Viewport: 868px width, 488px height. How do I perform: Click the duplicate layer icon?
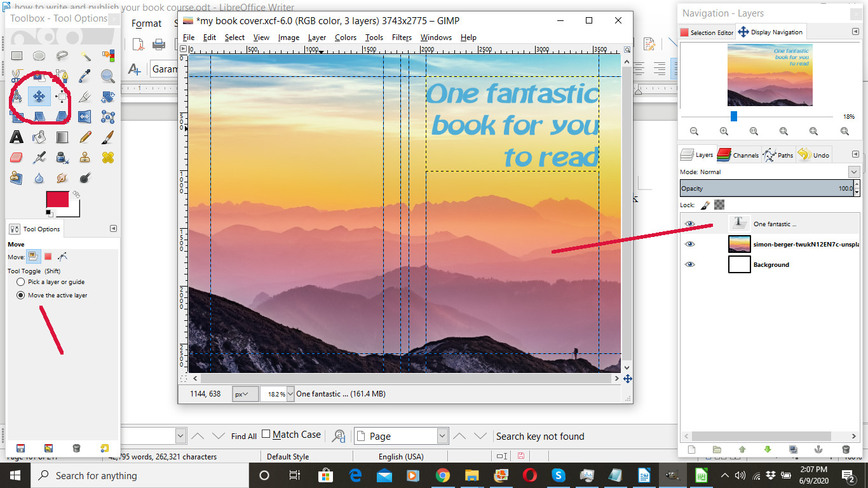click(793, 449)
